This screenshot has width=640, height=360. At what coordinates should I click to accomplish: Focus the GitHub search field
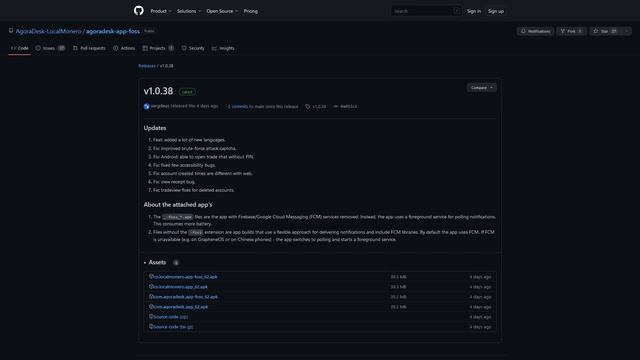tap(426, 11)
